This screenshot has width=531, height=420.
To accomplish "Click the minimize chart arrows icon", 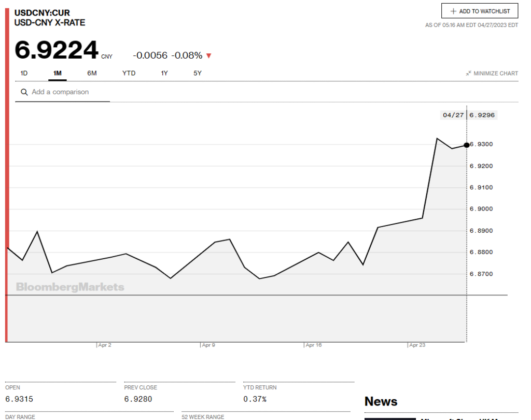I will coord(468,74).
